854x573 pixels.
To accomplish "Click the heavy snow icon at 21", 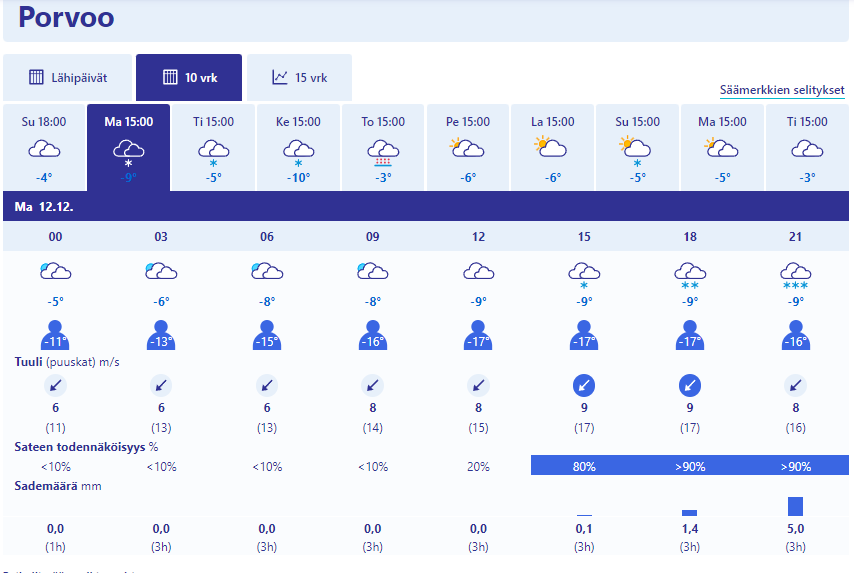I will coord(795,274).
